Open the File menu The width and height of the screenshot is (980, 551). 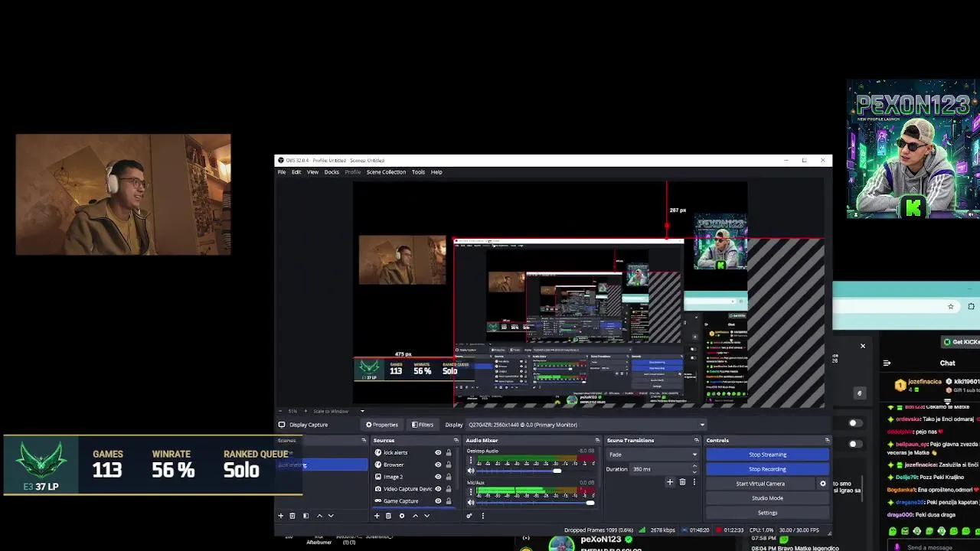click(282, 172)
